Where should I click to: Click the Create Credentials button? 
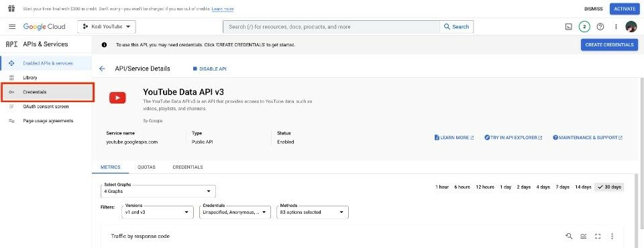(x=610, y=45)
